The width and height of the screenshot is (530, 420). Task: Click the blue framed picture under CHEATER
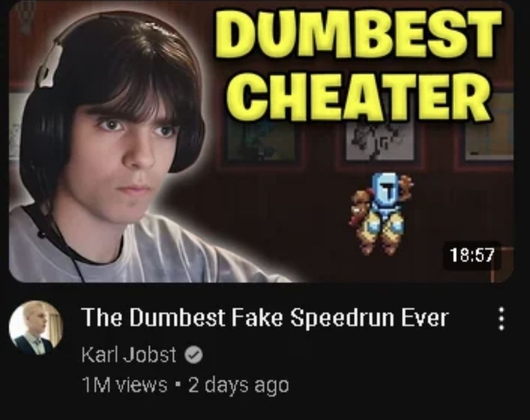(x=262, y=141)
